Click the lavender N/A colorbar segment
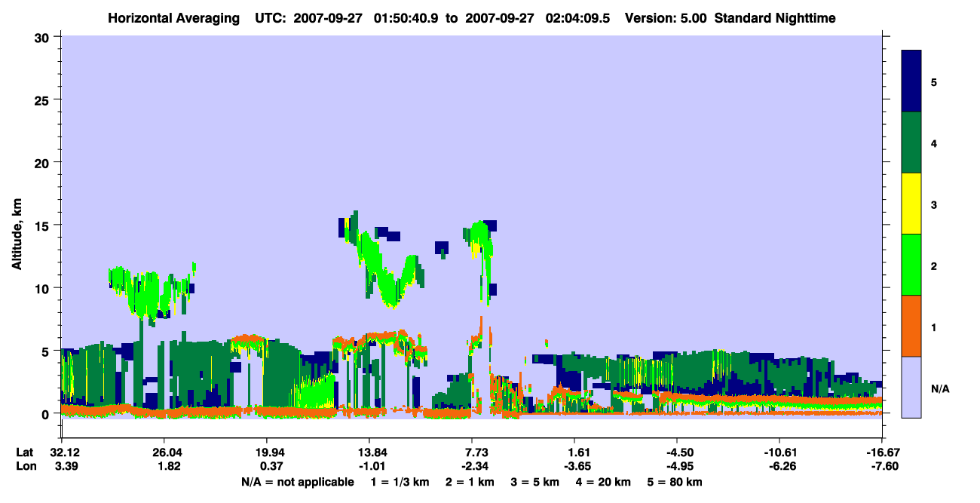 click(911, 387)
